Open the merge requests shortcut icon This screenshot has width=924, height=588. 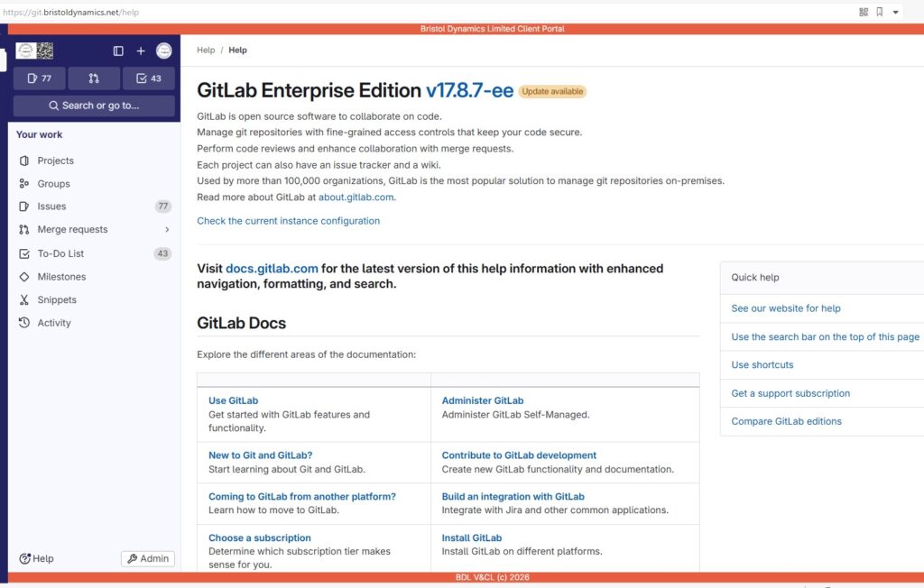click(x=94, y=78)
